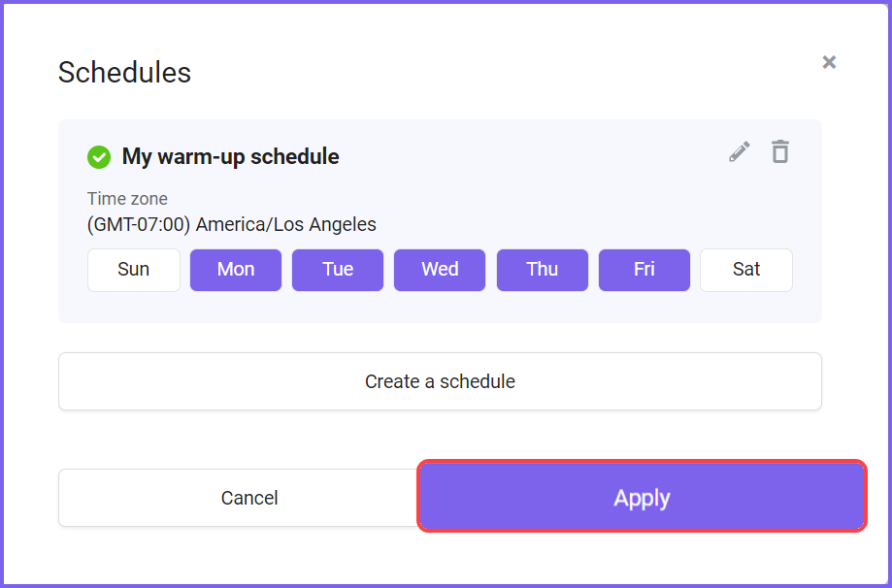Click the Time zone label

pyautogui.click(x=127, y=199)
